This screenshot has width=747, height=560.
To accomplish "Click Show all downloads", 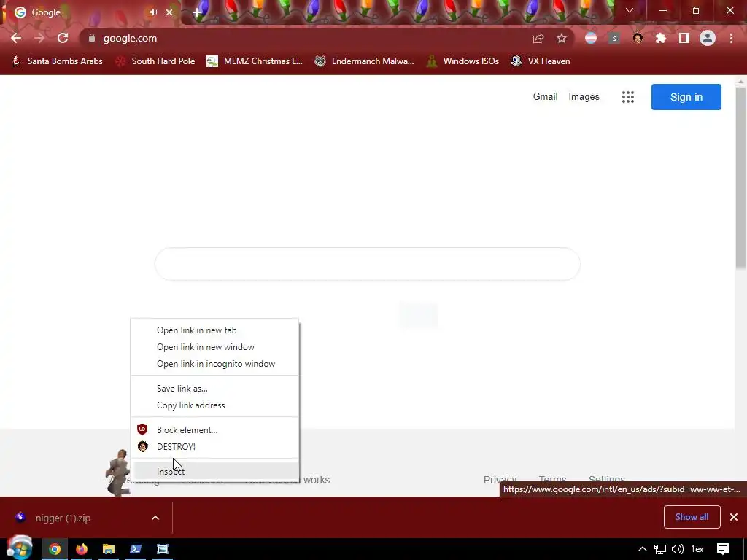I will [x=692, y=517].
